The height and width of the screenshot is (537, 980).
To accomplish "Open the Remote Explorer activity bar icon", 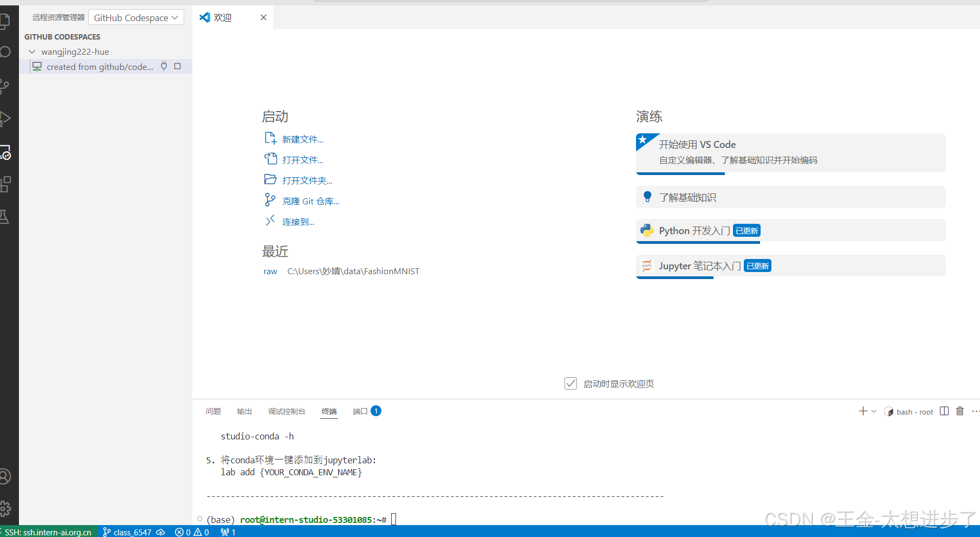I will 4,152.
